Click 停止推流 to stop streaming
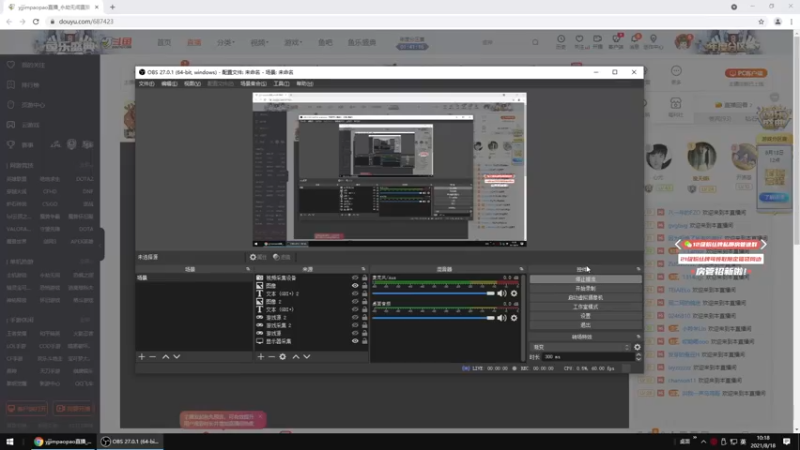800x450 pixels. pos(585,279)
